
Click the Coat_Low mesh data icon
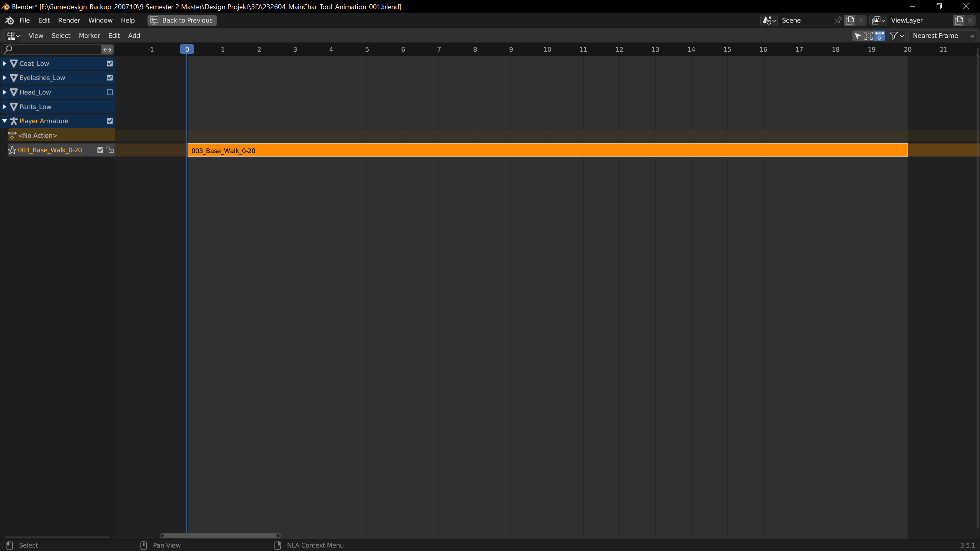click(x=14, y=64)
